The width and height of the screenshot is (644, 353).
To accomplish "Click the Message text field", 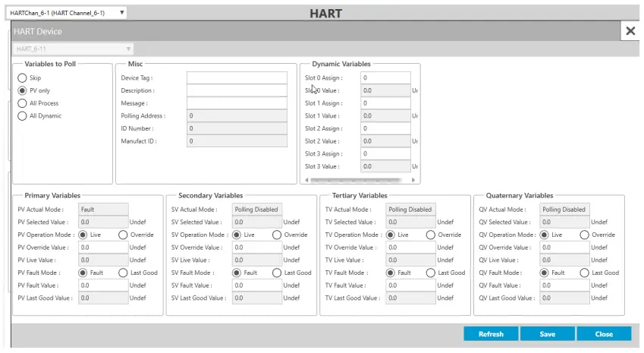I will tap(237, 103).
